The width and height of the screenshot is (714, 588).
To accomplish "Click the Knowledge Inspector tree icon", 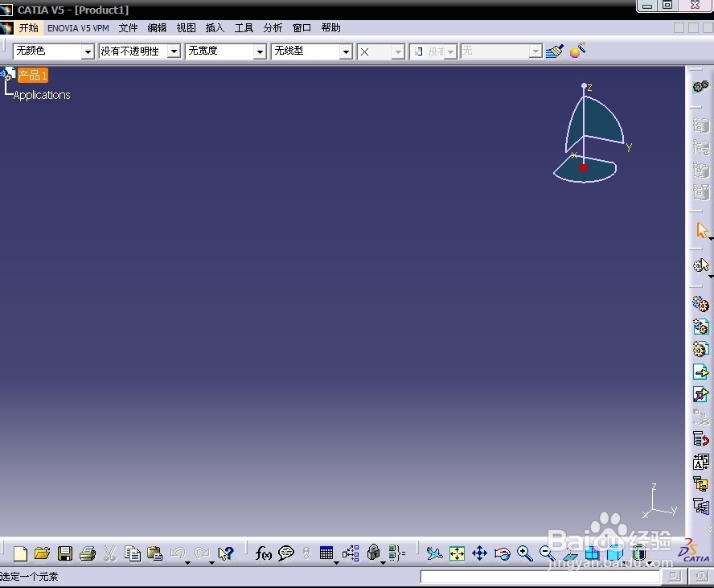I will tap(351, 554).
